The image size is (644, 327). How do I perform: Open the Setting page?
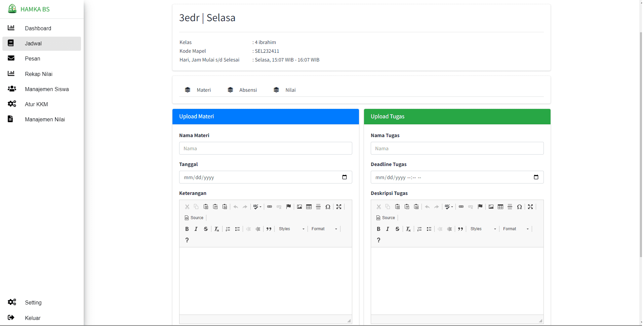click(42, 302)
